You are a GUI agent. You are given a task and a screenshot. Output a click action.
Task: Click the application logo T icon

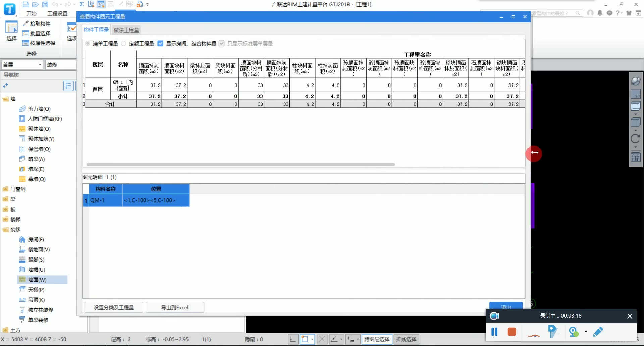pyautogui.click(x=10, y=9)
